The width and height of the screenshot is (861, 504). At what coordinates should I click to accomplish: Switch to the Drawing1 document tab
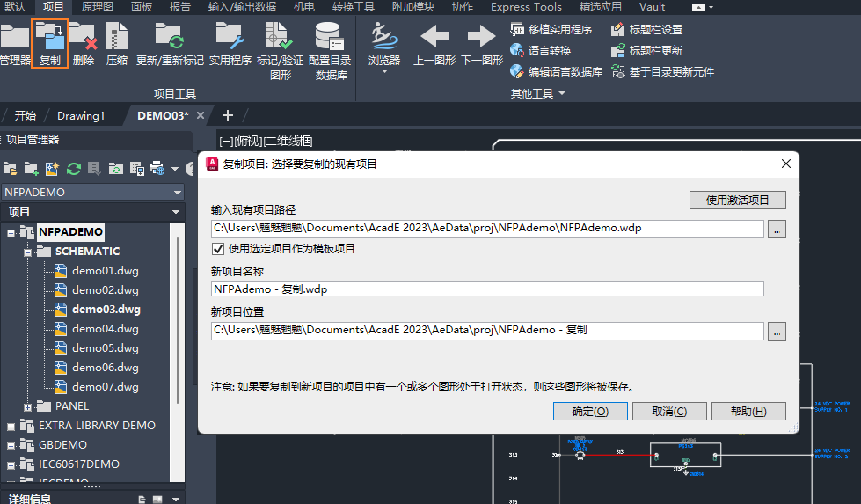(81, 116)
